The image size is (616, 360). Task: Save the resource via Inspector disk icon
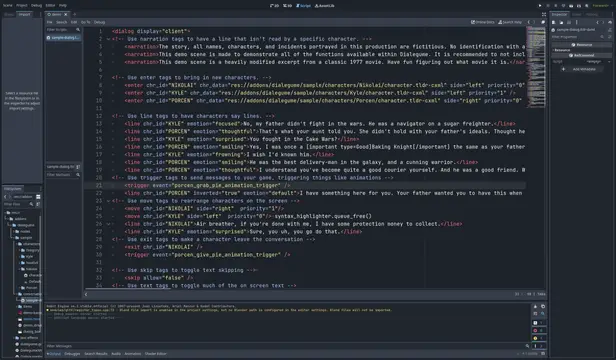coord(569,22)
